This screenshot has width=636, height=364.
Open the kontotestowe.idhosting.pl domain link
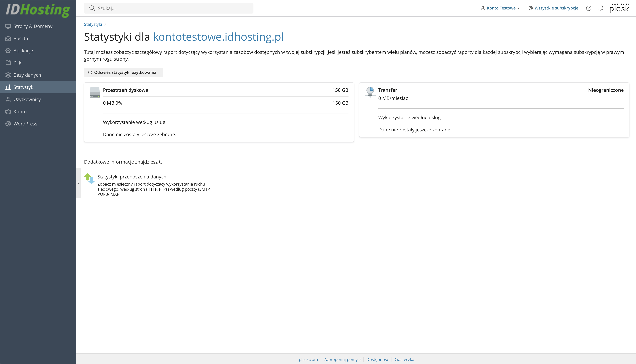pyautogui.click(x=218, y=37)
